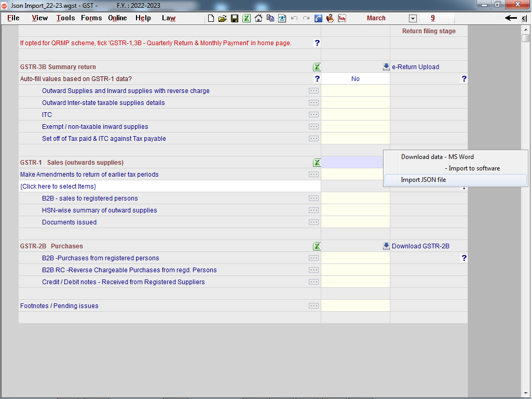Open file using the folder icon
The height and width of the screenshot is (399, 532).
pyautogui.click(x=222, y=18)
